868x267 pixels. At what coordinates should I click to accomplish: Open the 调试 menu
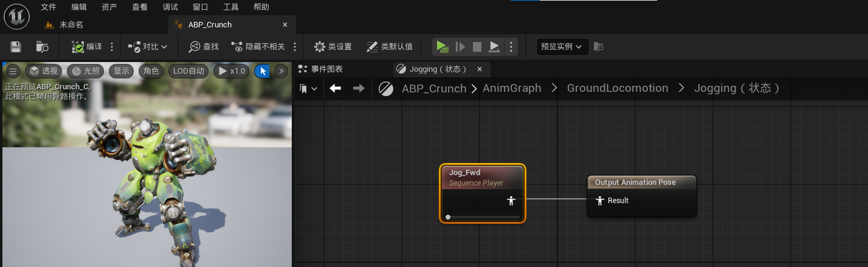click(170, 7)
